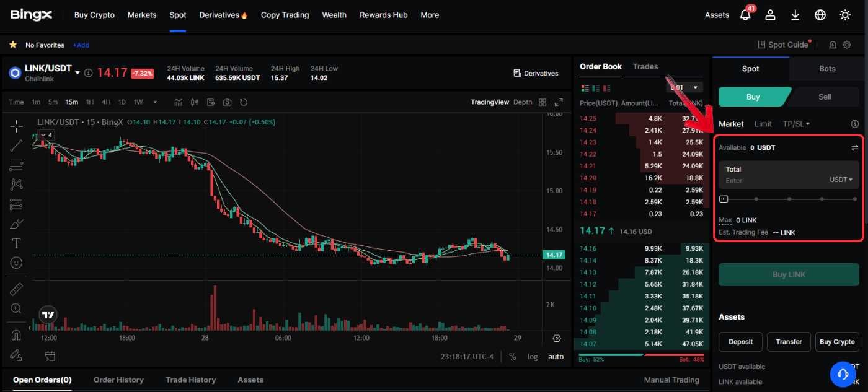The width and height of the screenshot is (868, 392).
Task: Open the Order History tab
Action: point(118,380)
